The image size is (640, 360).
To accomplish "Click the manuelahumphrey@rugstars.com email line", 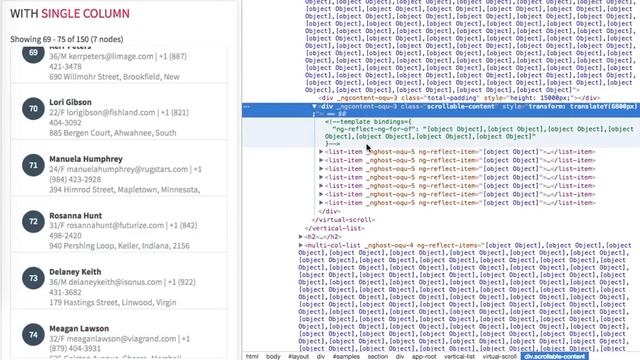I will coord(126,169).
